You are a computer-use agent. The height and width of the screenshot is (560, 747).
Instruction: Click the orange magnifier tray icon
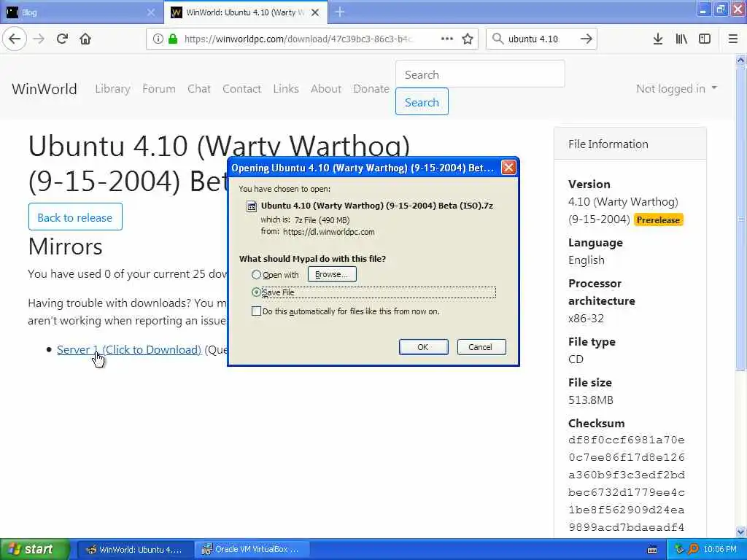tap(693, 550)
